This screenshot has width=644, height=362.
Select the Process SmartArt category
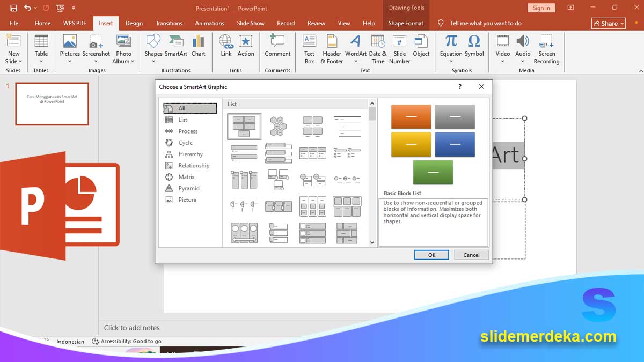click(x=190, y=131)
